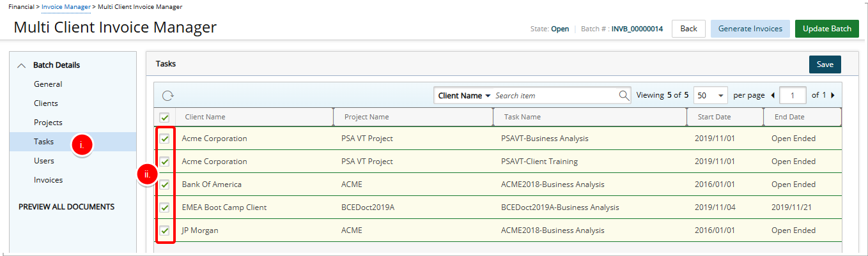868x256 pixels.
Task: Click the Financial breadcrumb text
Action: 21,6
